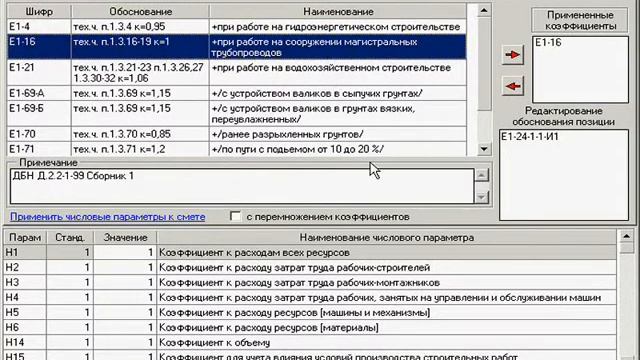The height and width of the screenshot is (360, 640).
Task: Select the E1-71 coefficient row
Action: pyautogui.click(x=237, y=149)
